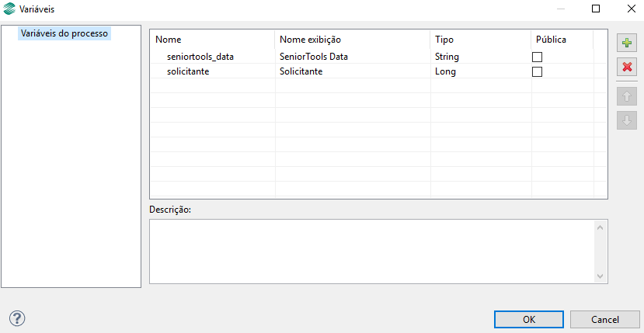Screen dimensions: 644x333
Task: Select Variáveis do processo tree item
Action: 64,33
